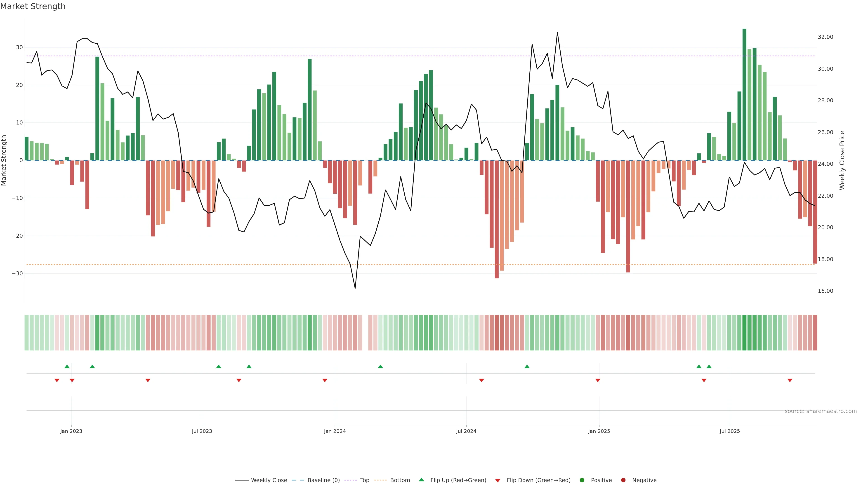Click the source: sharemaestro.com text
Screen dimensions: 868x488
coord(821,411)
